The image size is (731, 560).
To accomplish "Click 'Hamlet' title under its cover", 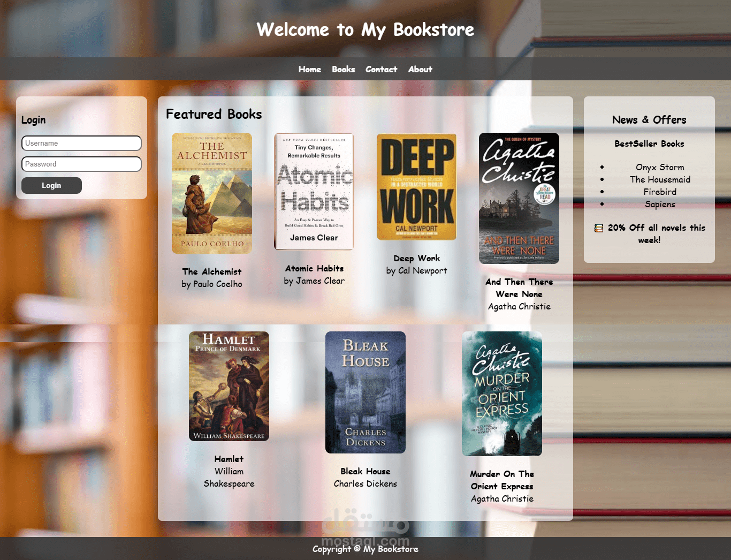I will (x=229, y=459).
